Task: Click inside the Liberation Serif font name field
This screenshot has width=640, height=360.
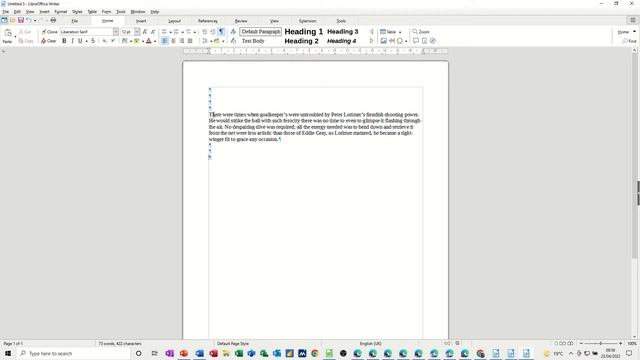Action: (86, 31)
